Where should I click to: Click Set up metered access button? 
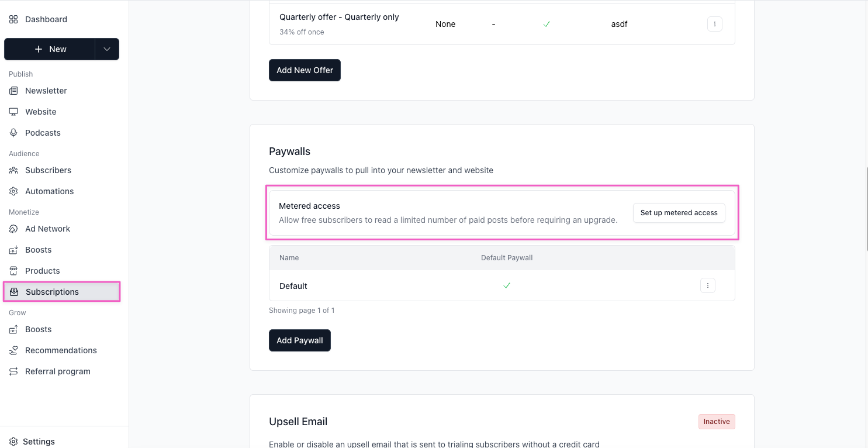pyautogui.click(x=679, y=213)
